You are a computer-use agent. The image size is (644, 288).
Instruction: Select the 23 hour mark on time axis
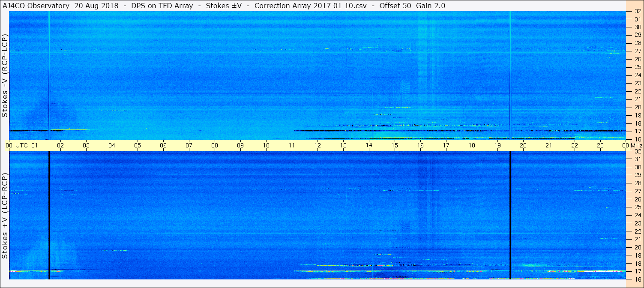(x=600, y=145)
